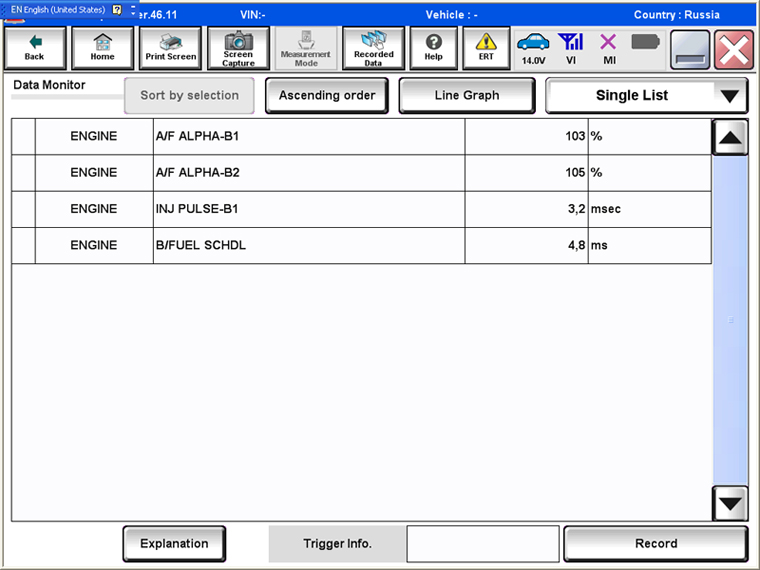Click ENGINE cell in A/F ALPHA-B1 row
The height and width of the screenshot is (570, 760).
point(94,137)
